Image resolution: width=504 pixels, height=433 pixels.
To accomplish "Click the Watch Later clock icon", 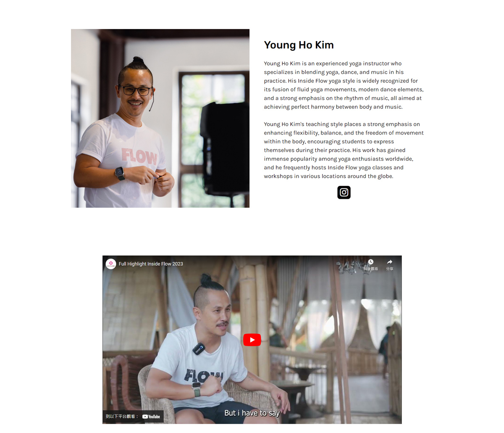I will (x=370, y=262).
